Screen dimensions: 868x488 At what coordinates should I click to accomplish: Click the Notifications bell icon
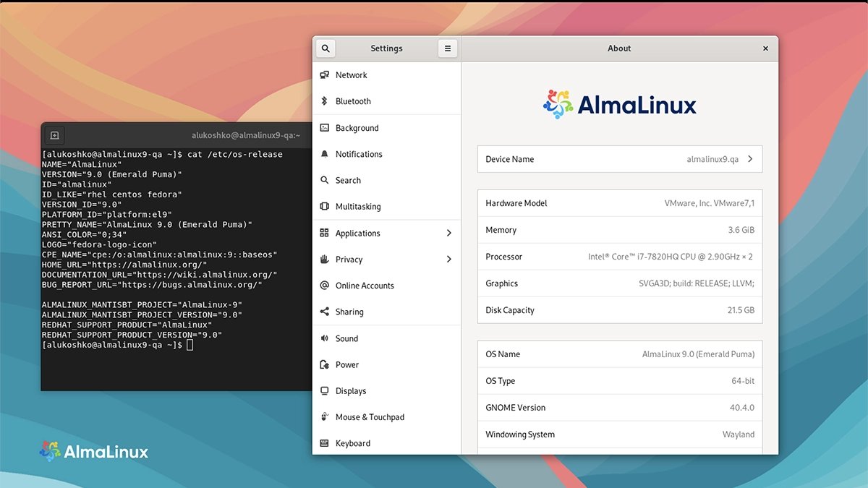[325, 154]
